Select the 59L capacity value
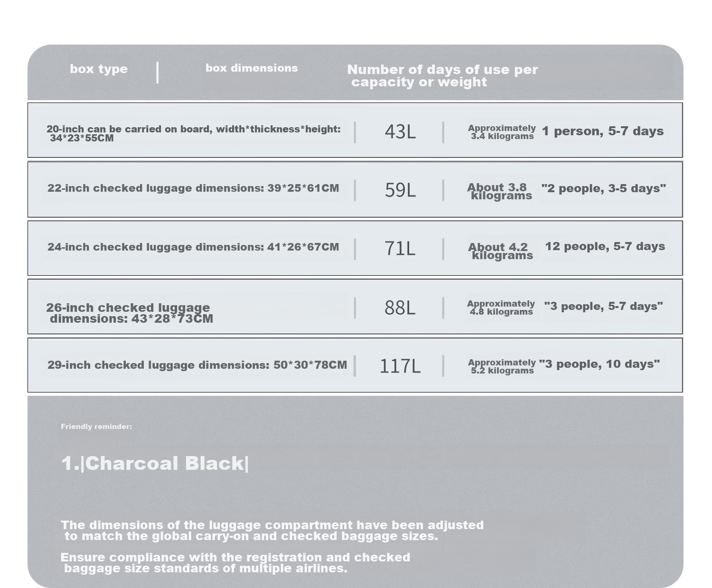Screen dimensions: 712x588 (400, 190)
